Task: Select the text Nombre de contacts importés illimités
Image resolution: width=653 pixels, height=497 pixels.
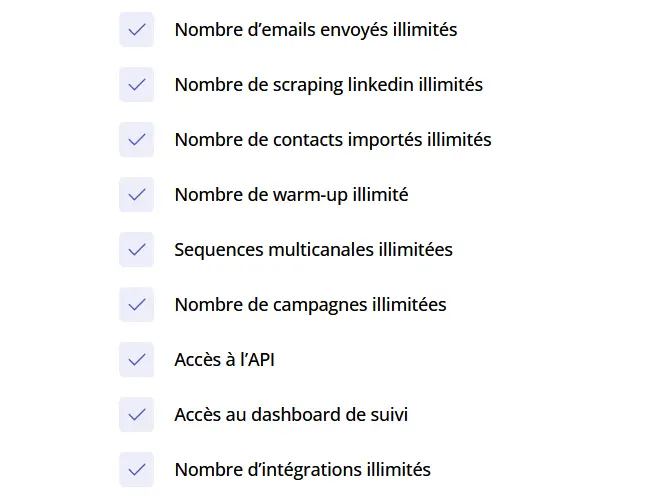Action: click(x=333, y=140)
